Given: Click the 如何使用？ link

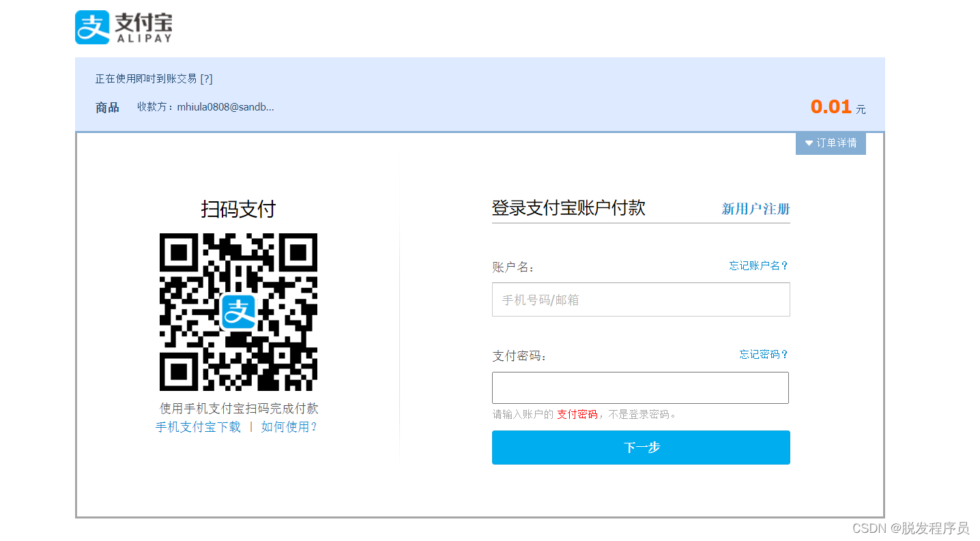Looking at the screenshot, I should coord(289,427).
